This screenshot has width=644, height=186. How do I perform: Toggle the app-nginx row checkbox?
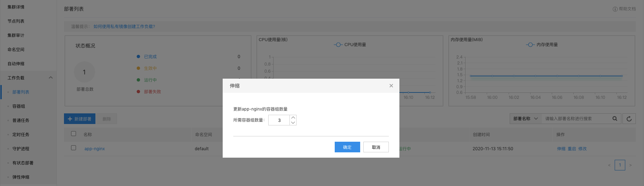[x=74, y=148]
